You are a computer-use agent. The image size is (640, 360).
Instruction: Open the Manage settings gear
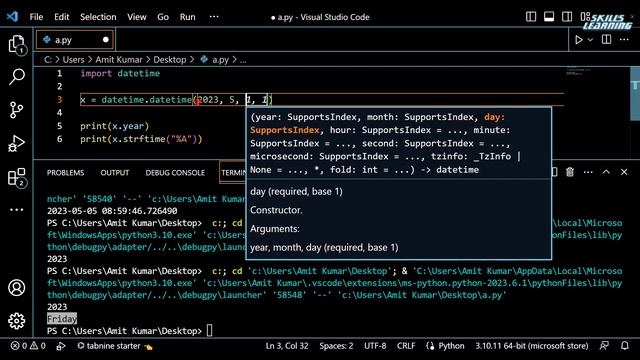coord(16,321)
